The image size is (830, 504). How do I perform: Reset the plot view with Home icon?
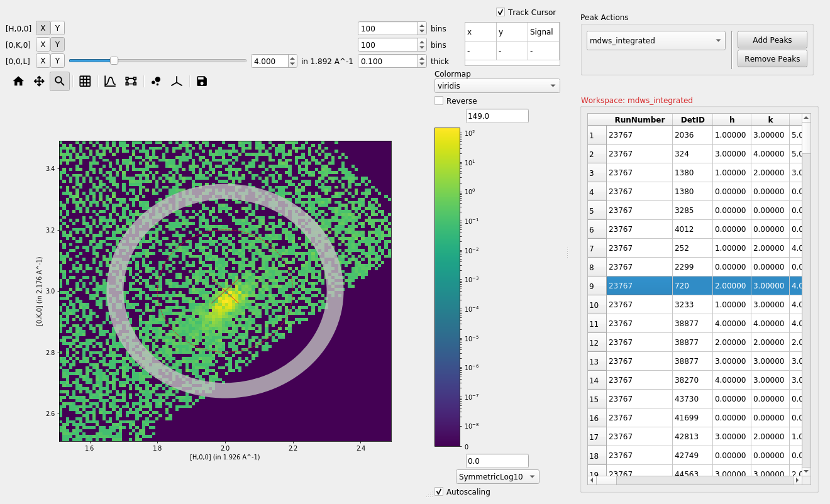click(x=18, y=81)
